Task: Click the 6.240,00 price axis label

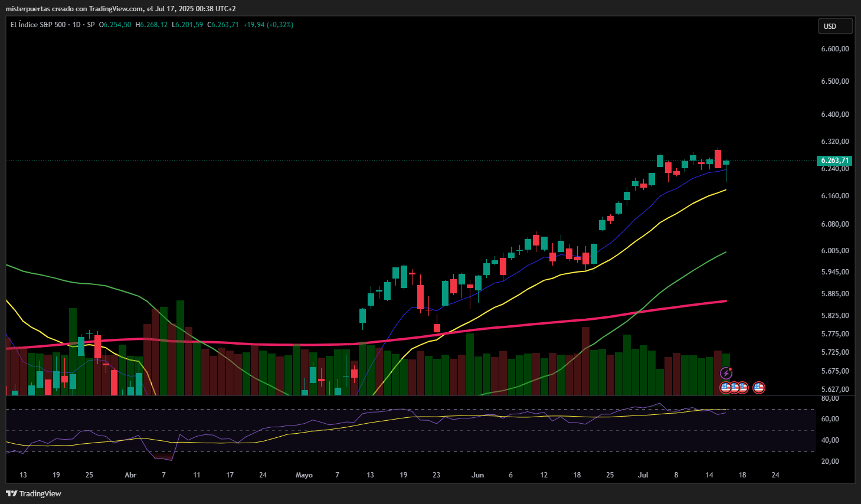Action: pos(835,169)
